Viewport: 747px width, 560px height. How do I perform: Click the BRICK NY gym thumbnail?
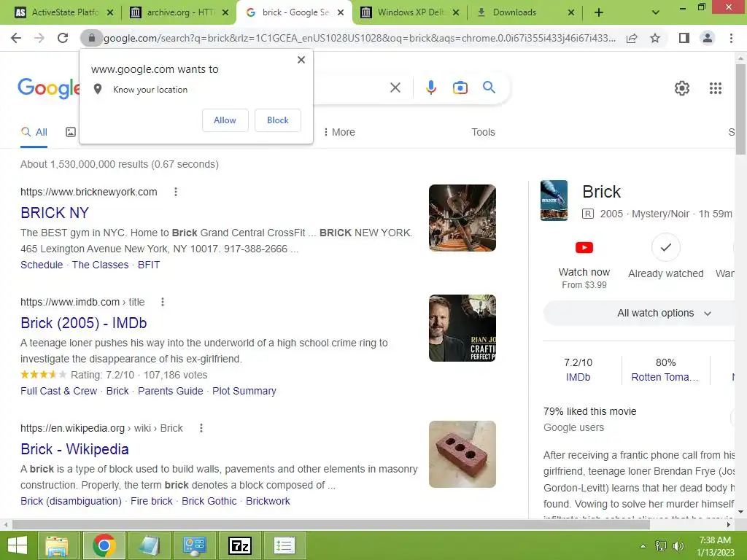462,217
